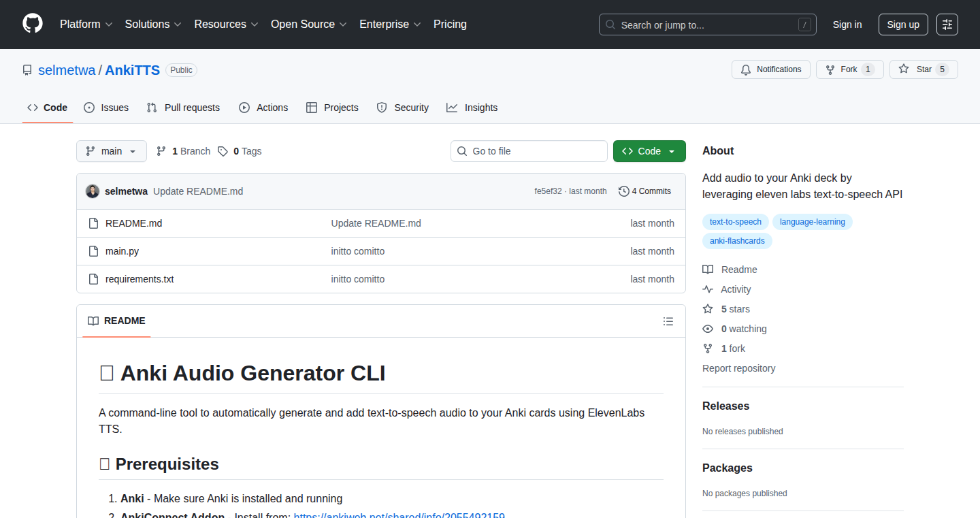Open the requirements.txt file
Image resolution: width=980 pixels, height=518 pixels.
(140, 279)
